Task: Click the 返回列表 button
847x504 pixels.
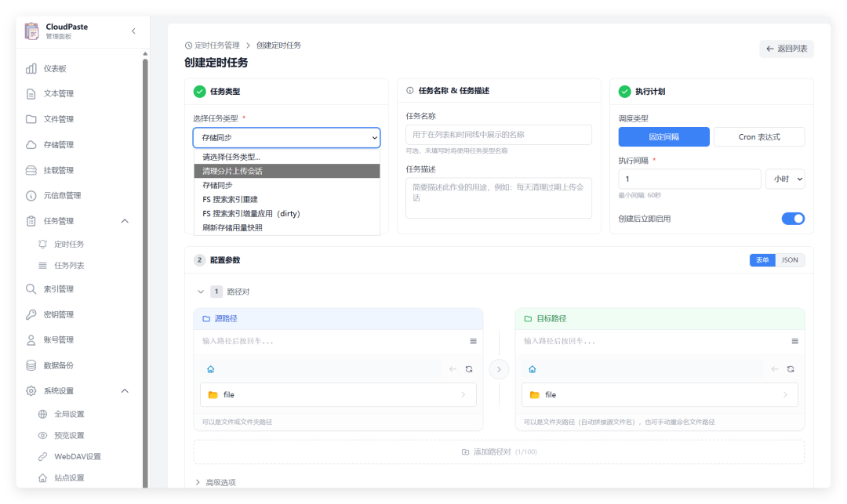Action: pyautogui.click(x=786, y=49)
